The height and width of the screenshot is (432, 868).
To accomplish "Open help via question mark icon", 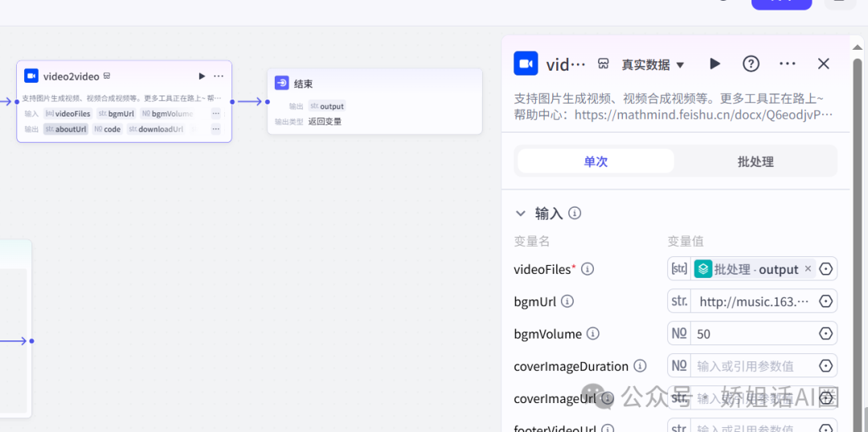I will pyautogui.click(x=751, y=63).
